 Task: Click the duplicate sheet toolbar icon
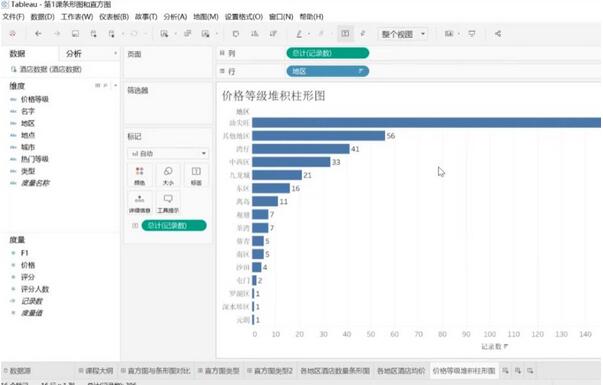click(x=188, y=34)
